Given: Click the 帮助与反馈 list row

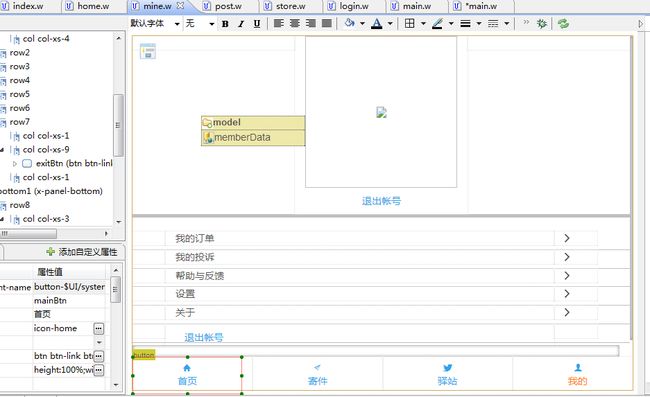Looking at the screenshot, I should pos(381,276).
